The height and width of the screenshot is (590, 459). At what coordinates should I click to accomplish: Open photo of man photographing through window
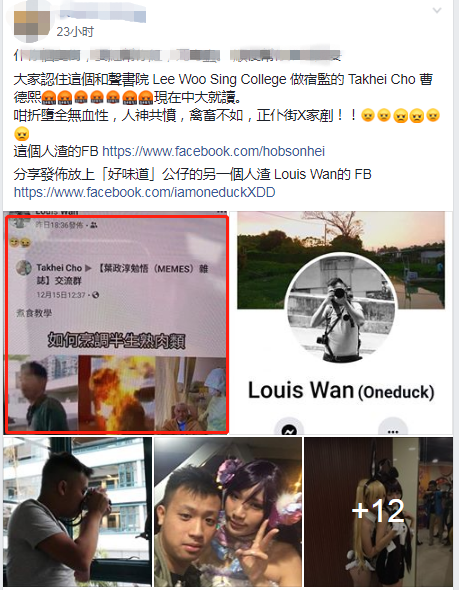click(x=78, y=511)
